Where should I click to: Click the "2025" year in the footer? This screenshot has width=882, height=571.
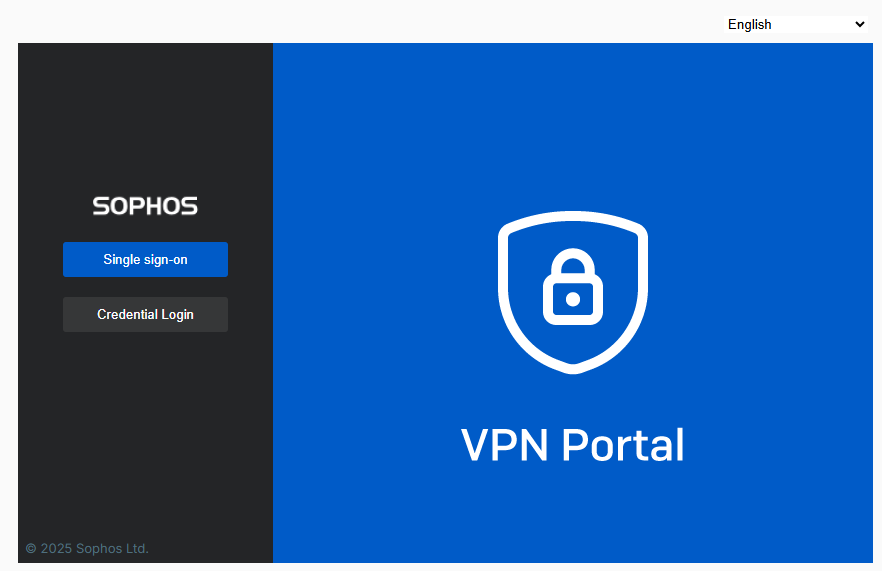(x=56, y=548)
